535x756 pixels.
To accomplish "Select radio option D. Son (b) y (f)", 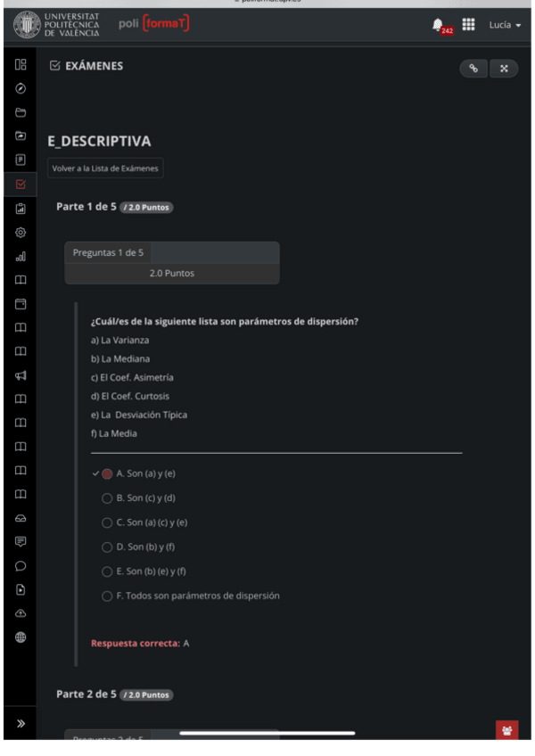I will [x=107, y=547].
